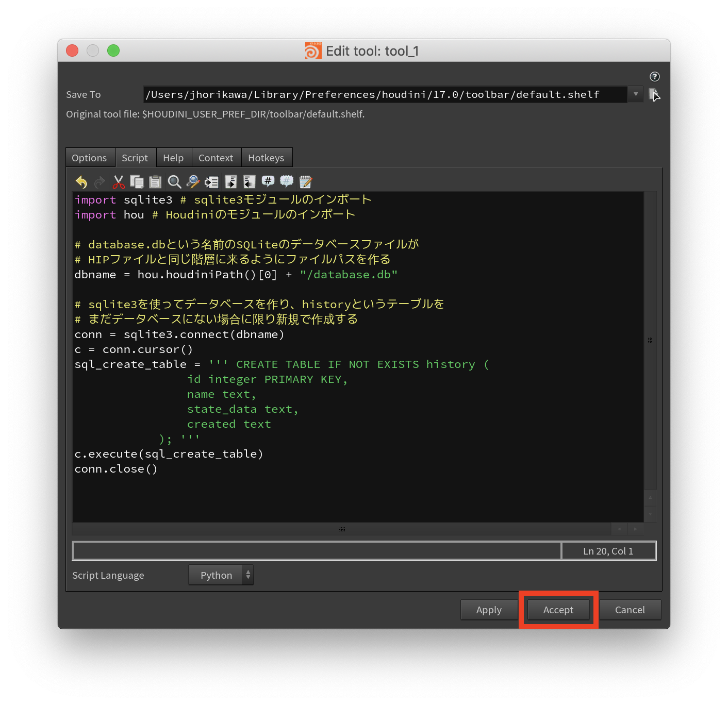Screen dimensions: 728x705
Task: Click the Save To file path field
Action: pos(385,94)
